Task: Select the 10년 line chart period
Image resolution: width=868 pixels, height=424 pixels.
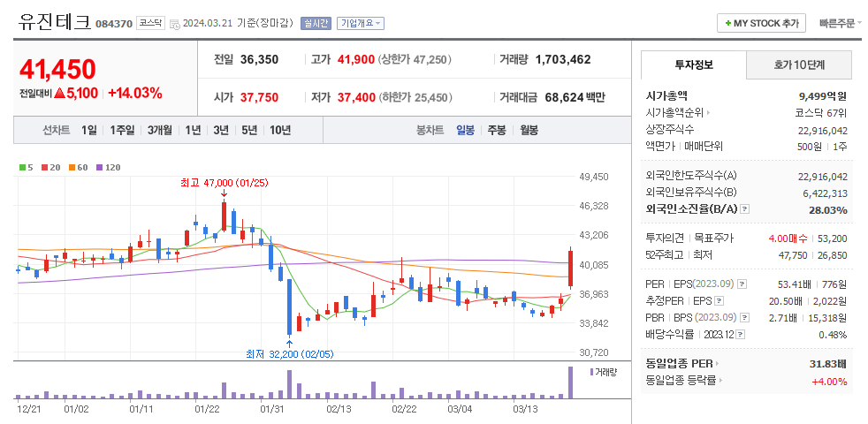Action: (x=280, y=131)
